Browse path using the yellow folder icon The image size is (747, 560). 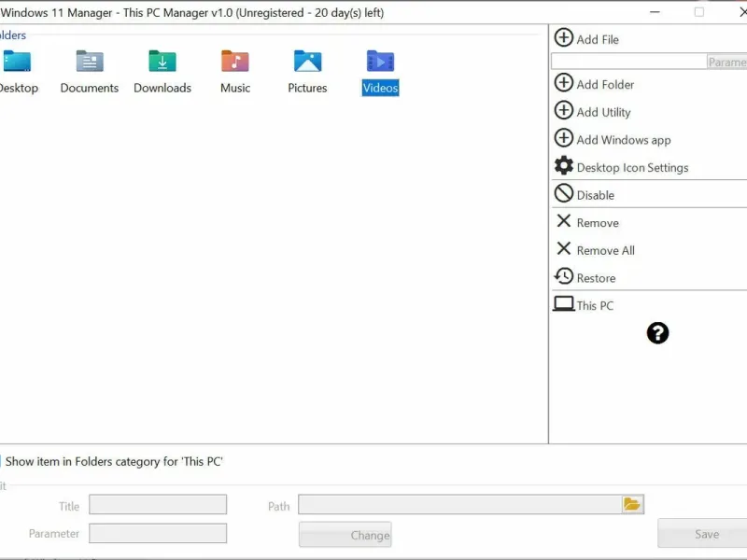632,504
